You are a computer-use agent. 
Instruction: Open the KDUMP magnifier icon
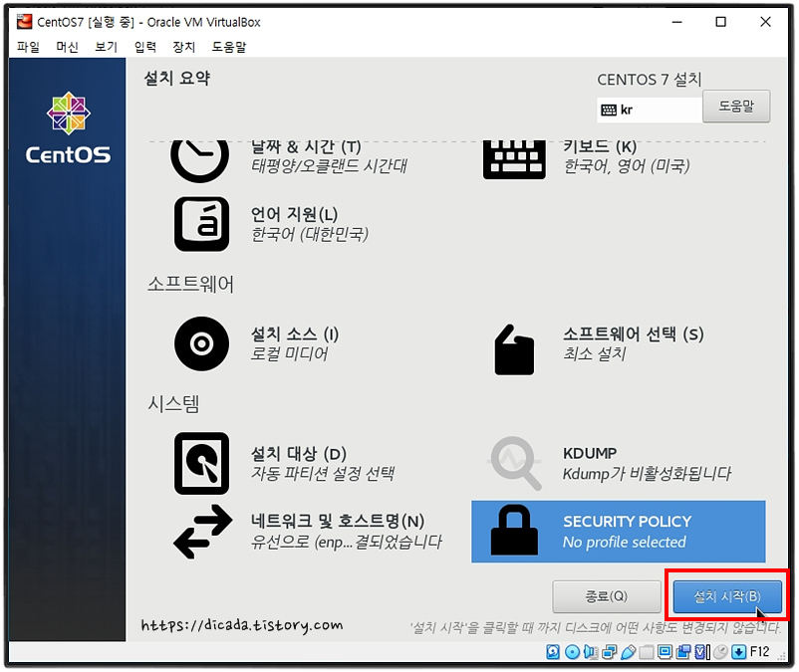point(514,463)
